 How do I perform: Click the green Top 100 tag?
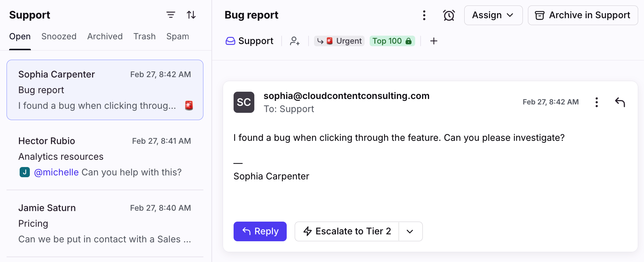tap(392, 41)
